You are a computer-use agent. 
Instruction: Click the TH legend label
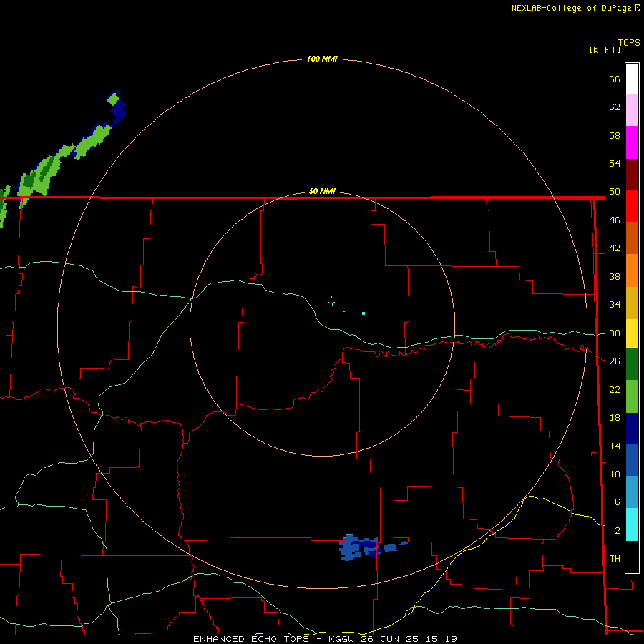(x=615, y=559)
